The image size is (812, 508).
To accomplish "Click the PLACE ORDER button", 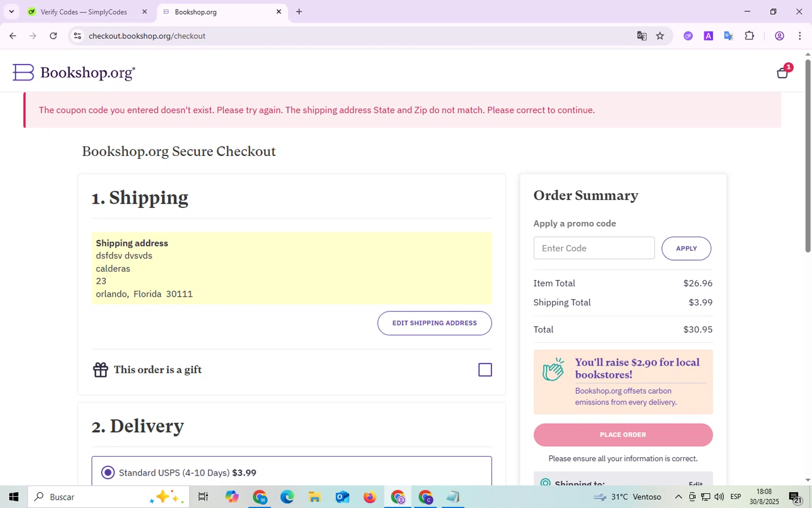I will [x=623, y=435].
